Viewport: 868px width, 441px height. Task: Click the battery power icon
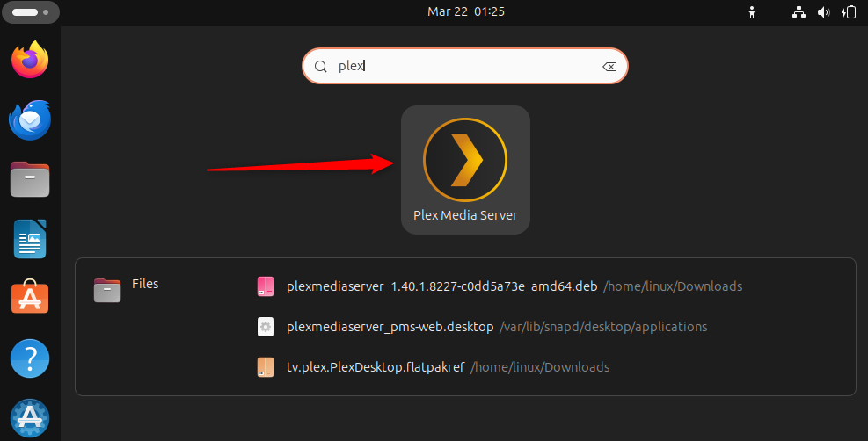click(x=850, y=12)
